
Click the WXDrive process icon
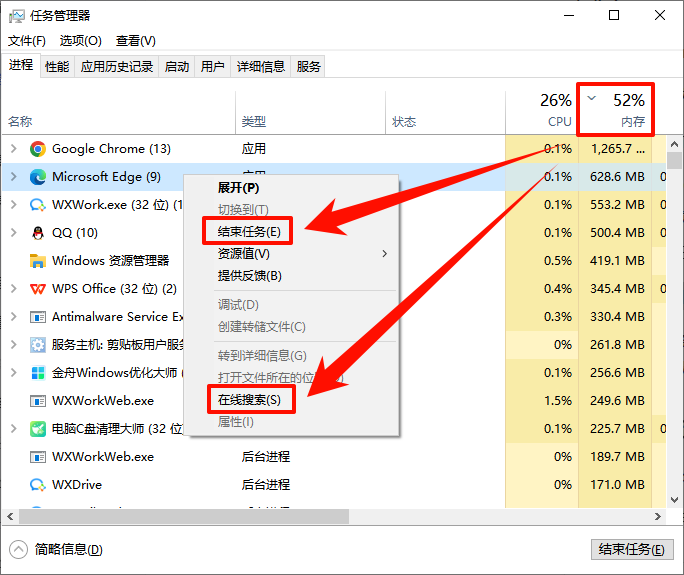[38, 485]
